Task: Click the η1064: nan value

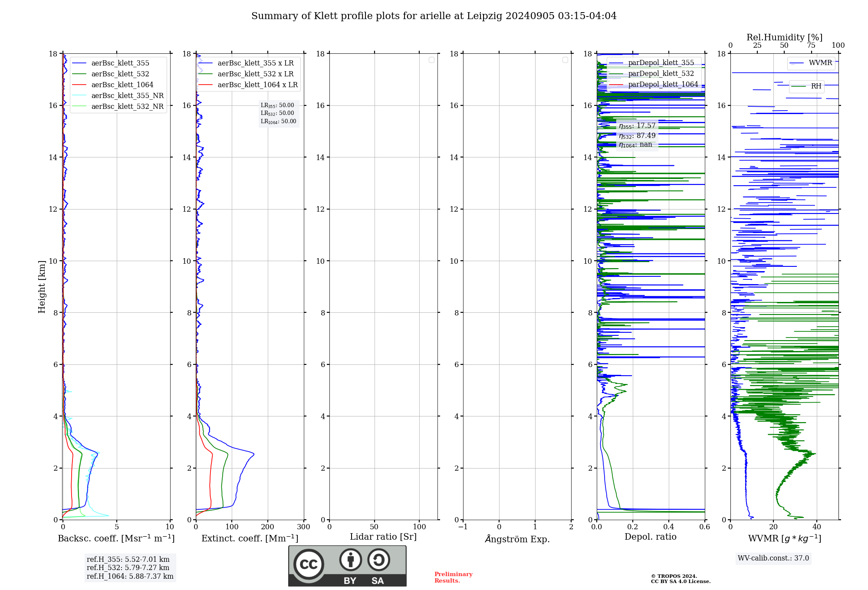Action: pyautogui.click(x=635, y=145)
